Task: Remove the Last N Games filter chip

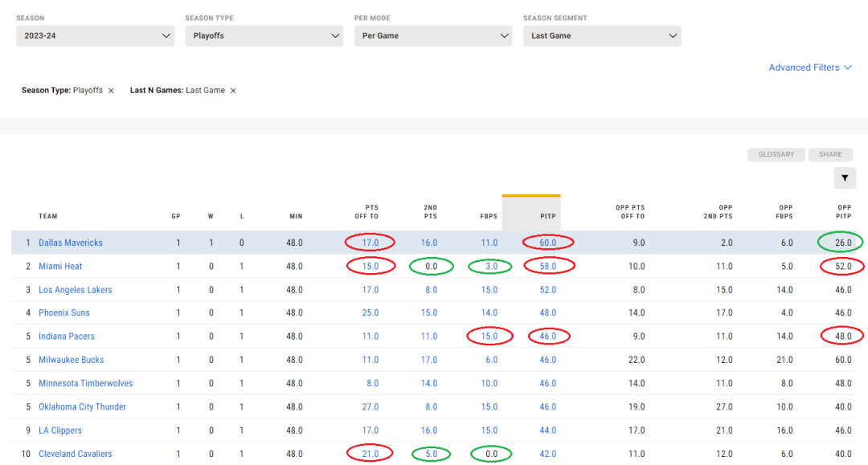Action: point(233,91)
